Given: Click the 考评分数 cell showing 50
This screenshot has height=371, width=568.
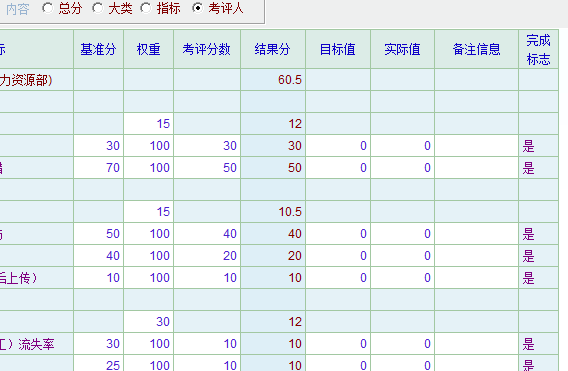Looking at the screenshot, I should click(x=207, y=168).
